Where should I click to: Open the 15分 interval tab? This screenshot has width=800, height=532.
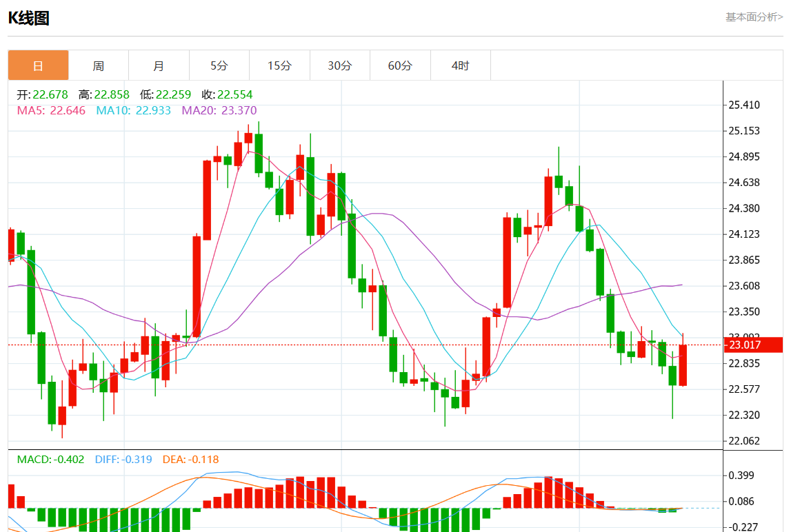point(279,65)
